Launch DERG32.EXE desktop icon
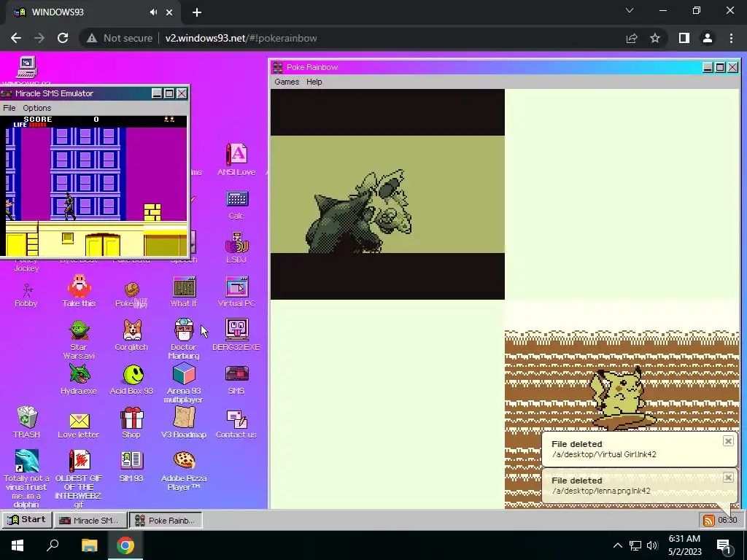The width and height of the screenshot is (747, 560). [x=236, y=335]
